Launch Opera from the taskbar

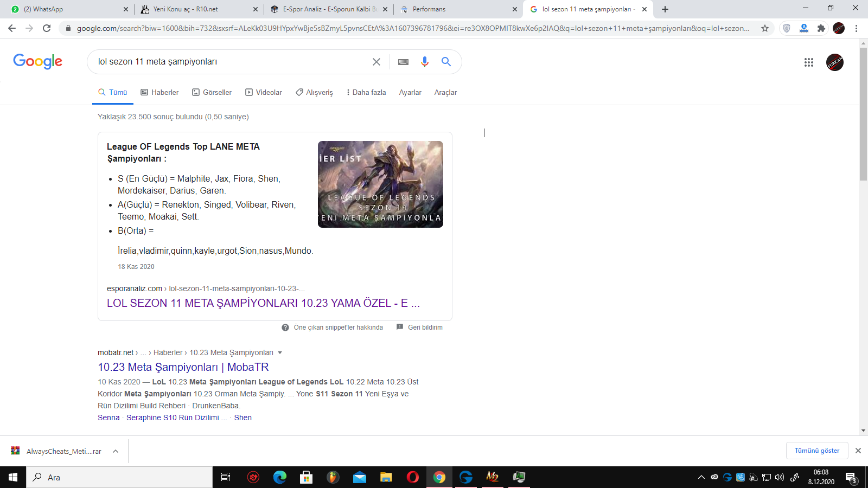(x=413, y=477)
